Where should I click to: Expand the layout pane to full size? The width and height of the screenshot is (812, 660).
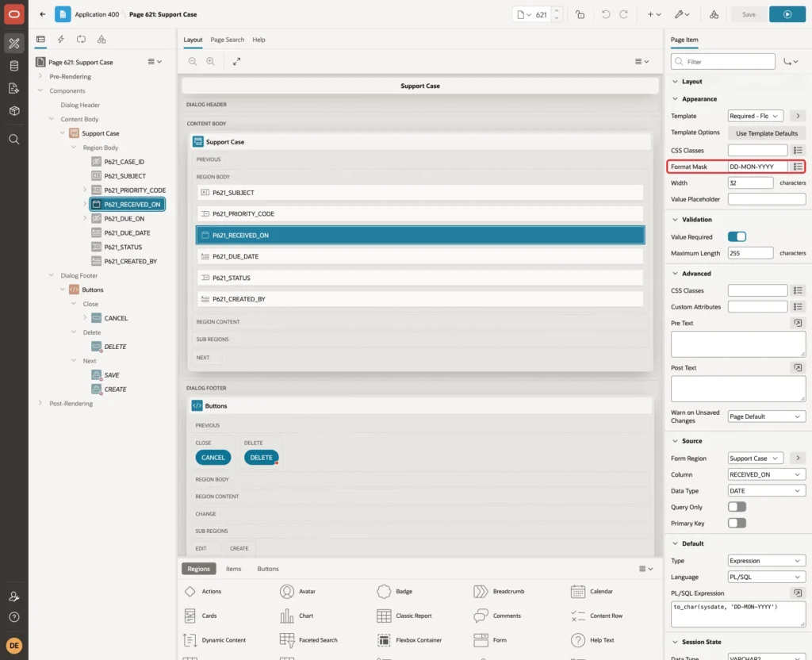(236, 62)
